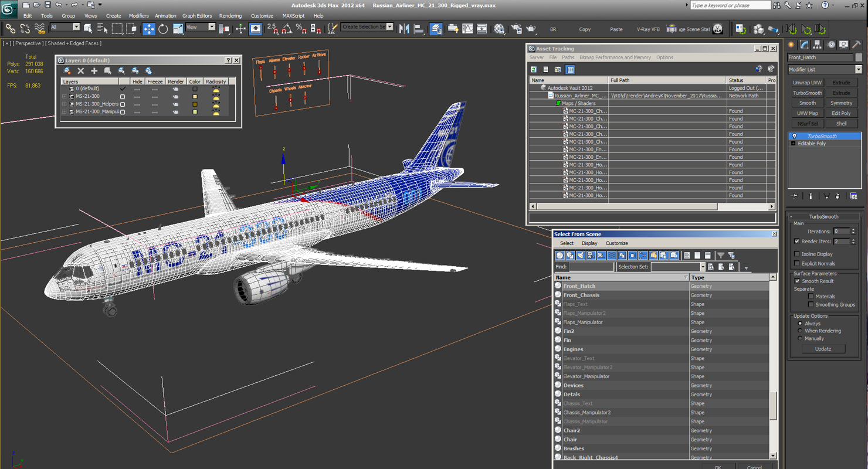Collapse the TurboSmooth rollout header
The height and width of the screenshot is (469, 868).
pyautogui.click(x=824, y=216)
